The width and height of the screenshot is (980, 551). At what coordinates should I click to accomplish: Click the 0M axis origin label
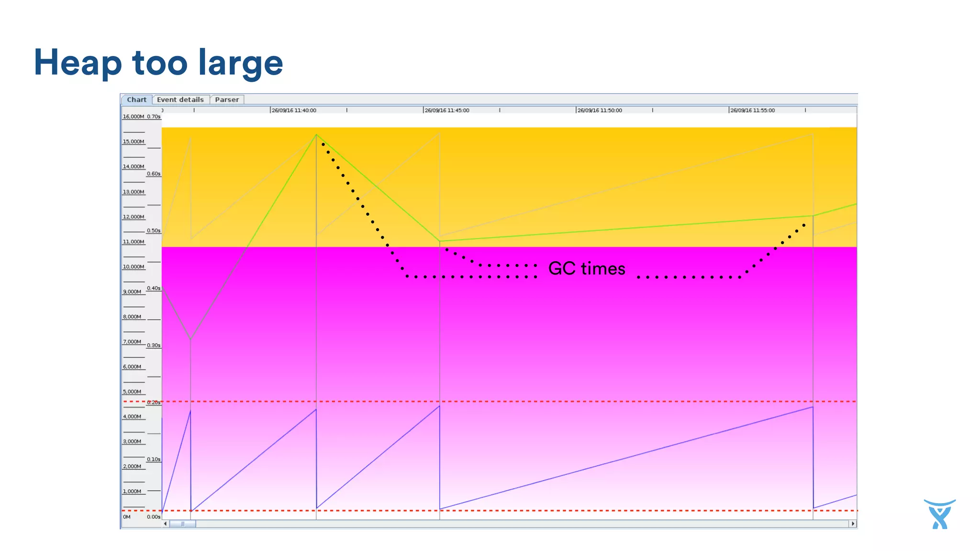[127, 517]
